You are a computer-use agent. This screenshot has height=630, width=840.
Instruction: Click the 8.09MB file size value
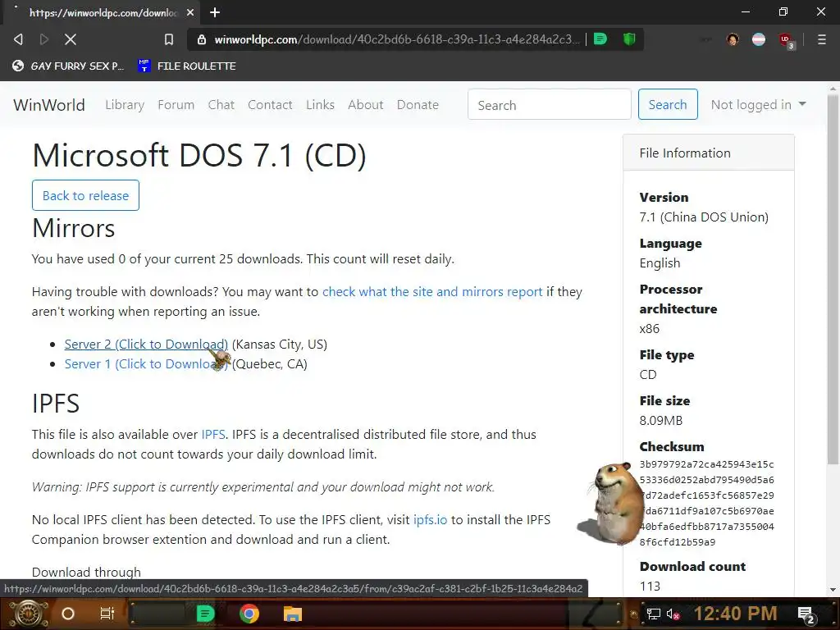(x=661, y=421)
